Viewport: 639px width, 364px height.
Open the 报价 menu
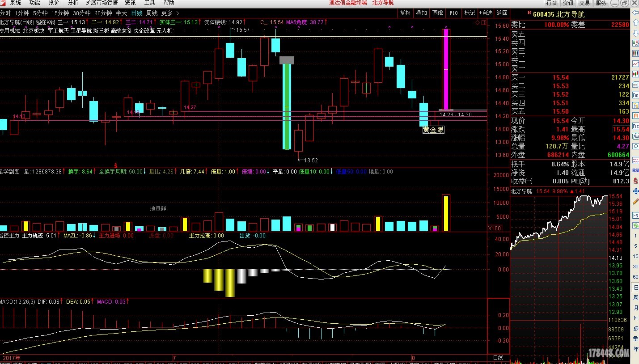tap(54, 3)
